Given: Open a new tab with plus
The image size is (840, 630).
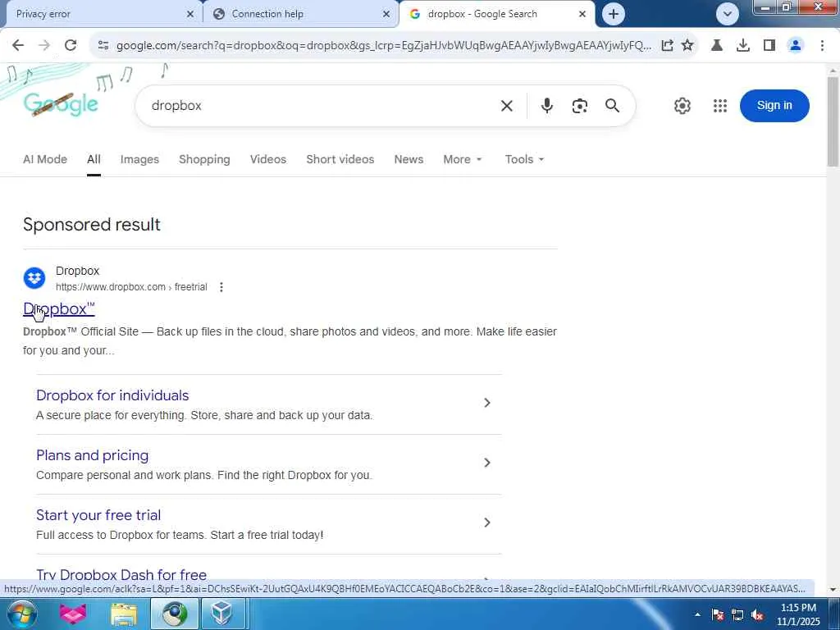Looking at the screenshot, I should [614, 14].
